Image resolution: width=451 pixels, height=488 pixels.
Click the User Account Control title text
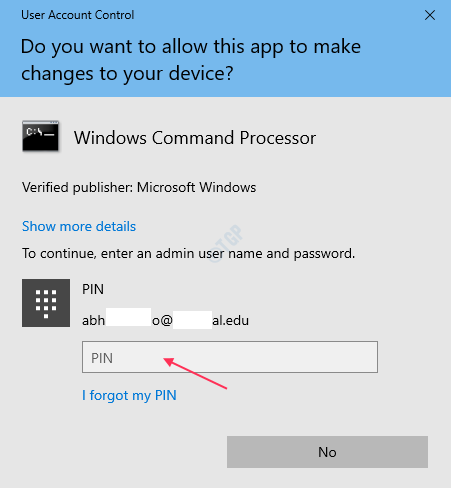[x=78, y=15]
